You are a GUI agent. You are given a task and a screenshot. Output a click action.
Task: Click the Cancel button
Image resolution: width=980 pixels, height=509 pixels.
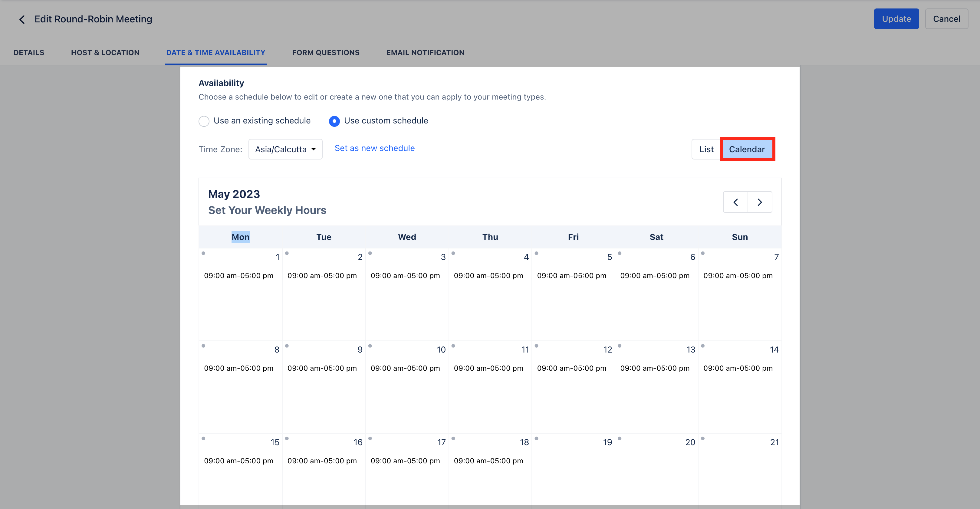[946, 19]
